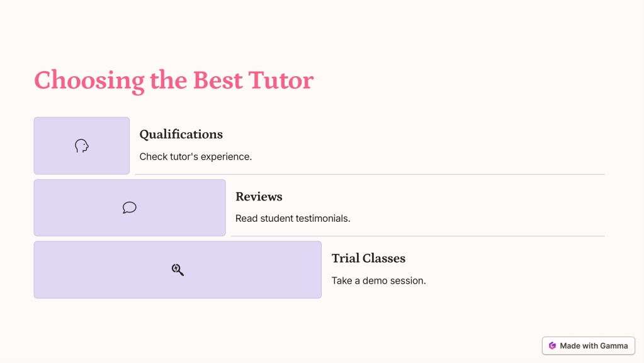The image size is (644, 363).
Task: Click the Gamma text in badge
Action: (614, 346)
